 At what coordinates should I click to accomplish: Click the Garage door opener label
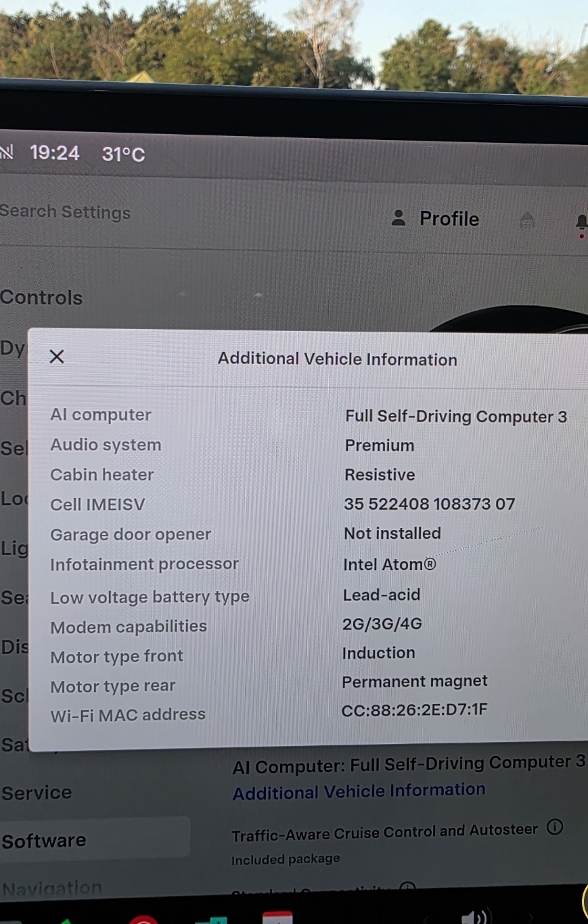[x=131, y=535]
